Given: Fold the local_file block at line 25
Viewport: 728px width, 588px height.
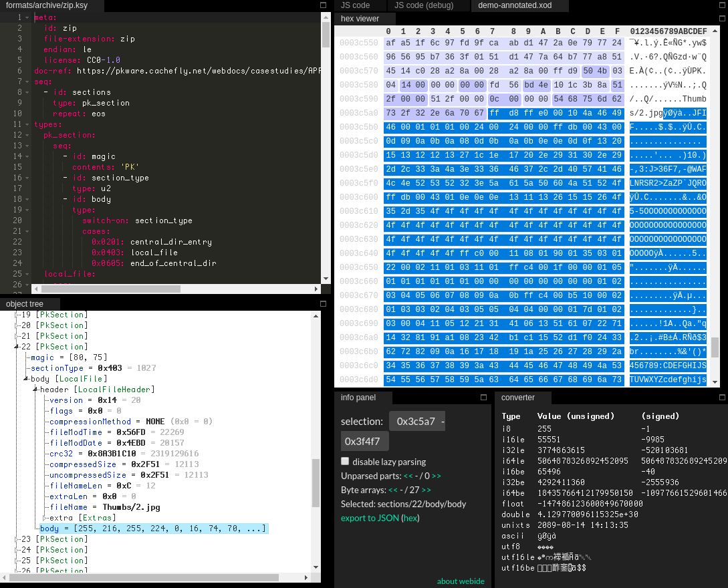Looking at the screenshot, I should click(x=27, y=274).
